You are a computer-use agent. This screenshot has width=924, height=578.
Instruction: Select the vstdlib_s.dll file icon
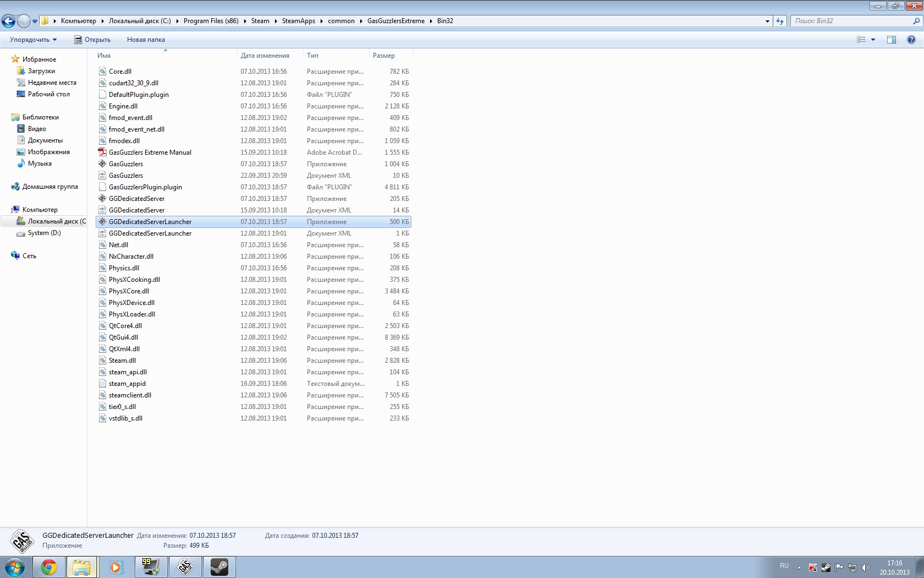pyautogui.click(x=102, y=418)
